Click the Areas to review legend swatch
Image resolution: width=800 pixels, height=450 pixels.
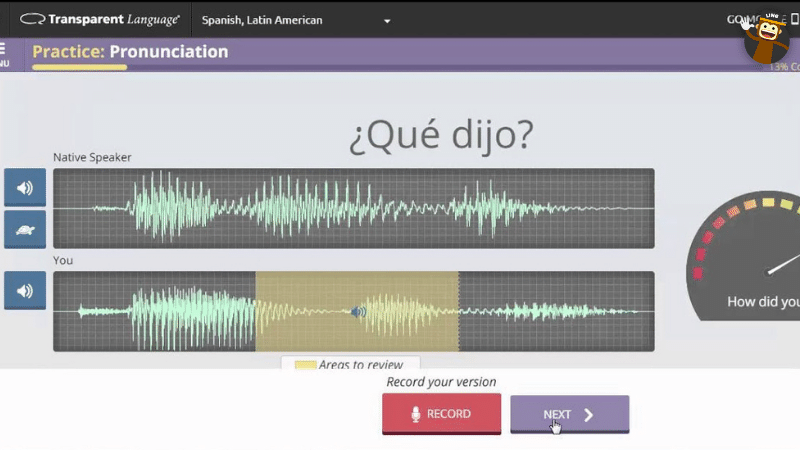tap(306, 365)
